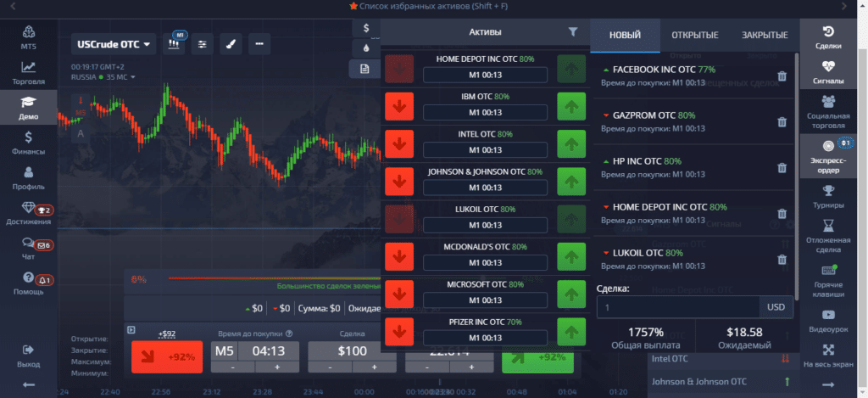Screen dimensions: 868x398
Task: Click the filter icon in Активы panel
Action: tap(573, 31)
